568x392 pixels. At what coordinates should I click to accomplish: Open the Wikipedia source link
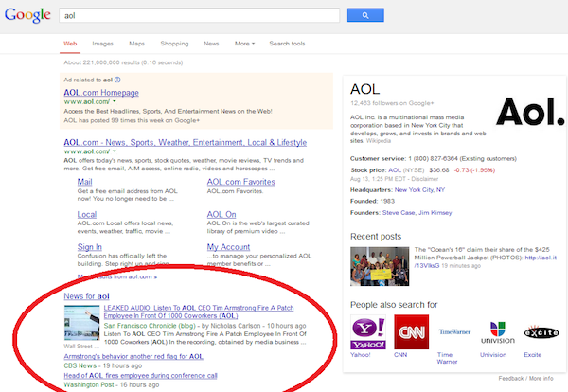point(379,140)
